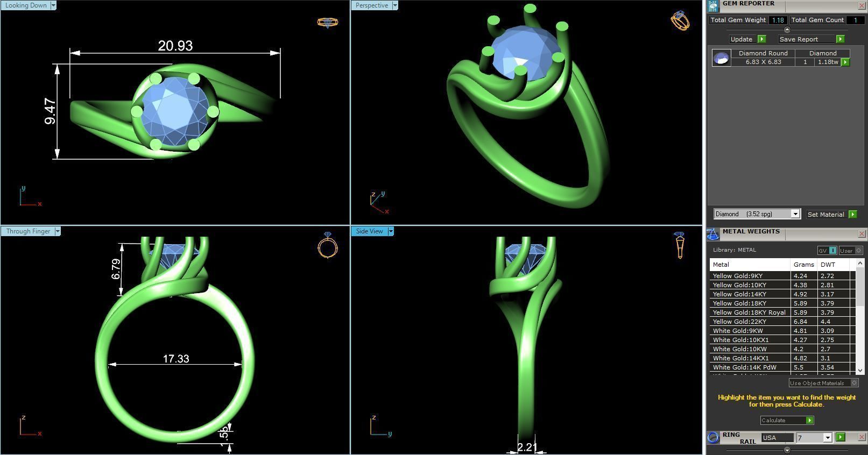Click green arrow beside Set Material
Screen dimensions: 868x455
tap(852, 215)
